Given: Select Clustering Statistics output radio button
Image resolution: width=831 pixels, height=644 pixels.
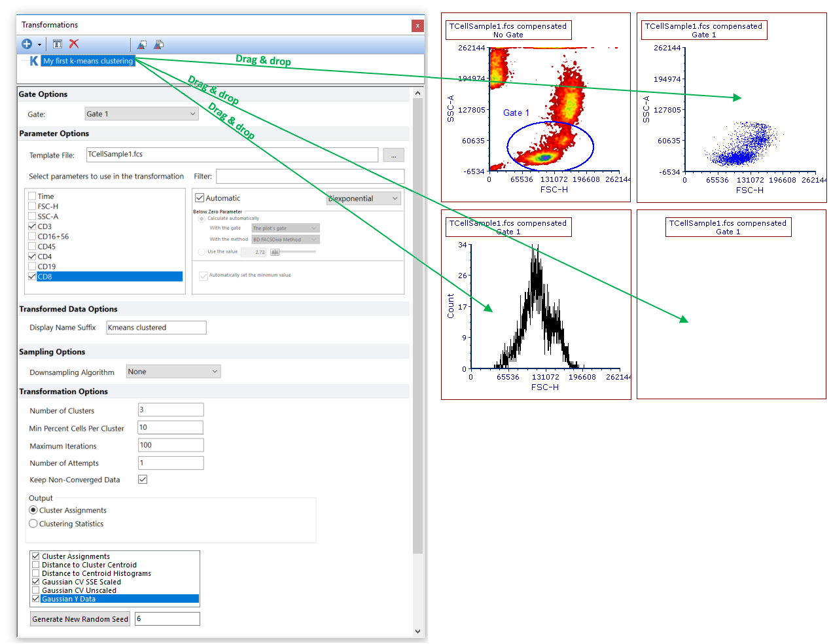Looking at the screenshot, I should click(x=33, y=524).
